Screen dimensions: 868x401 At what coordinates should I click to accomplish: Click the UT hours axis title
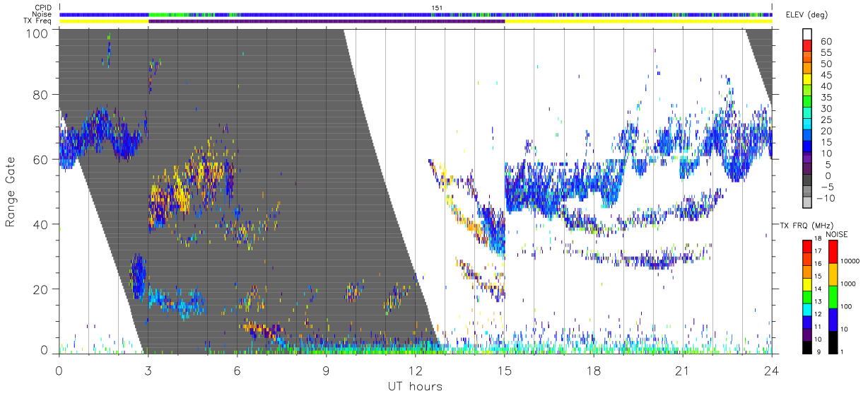pyautogui.click(x=415, y=386)
